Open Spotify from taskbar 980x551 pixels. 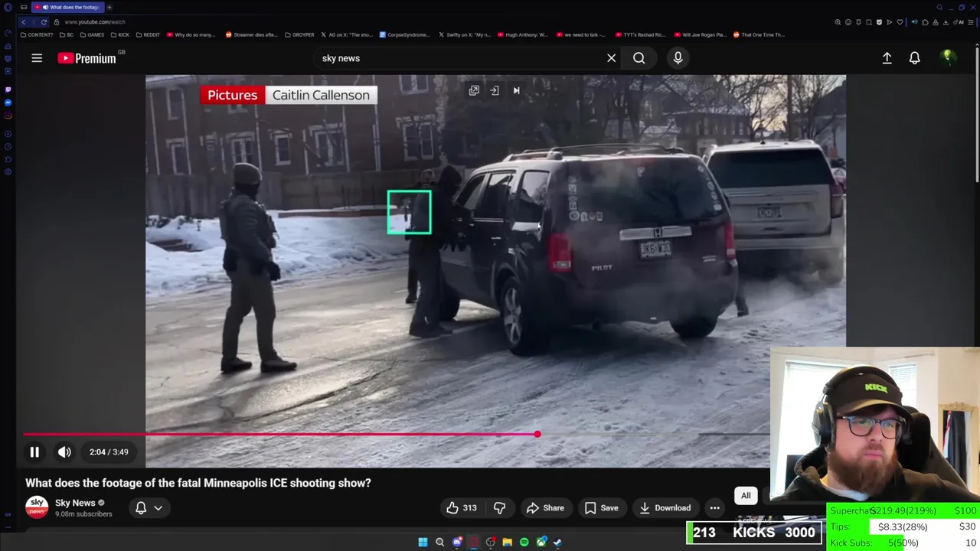click(x=524, y=542)
